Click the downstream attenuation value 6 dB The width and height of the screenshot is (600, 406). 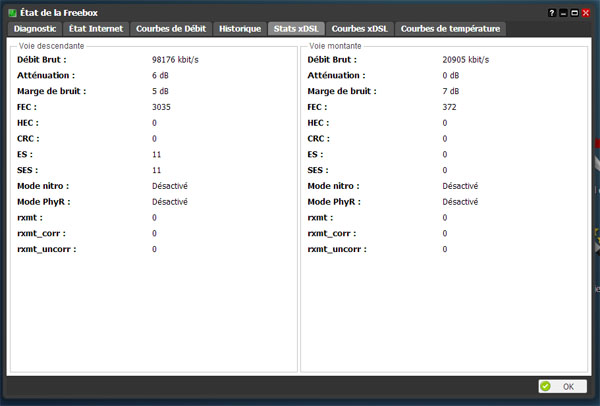pos(160,75)
